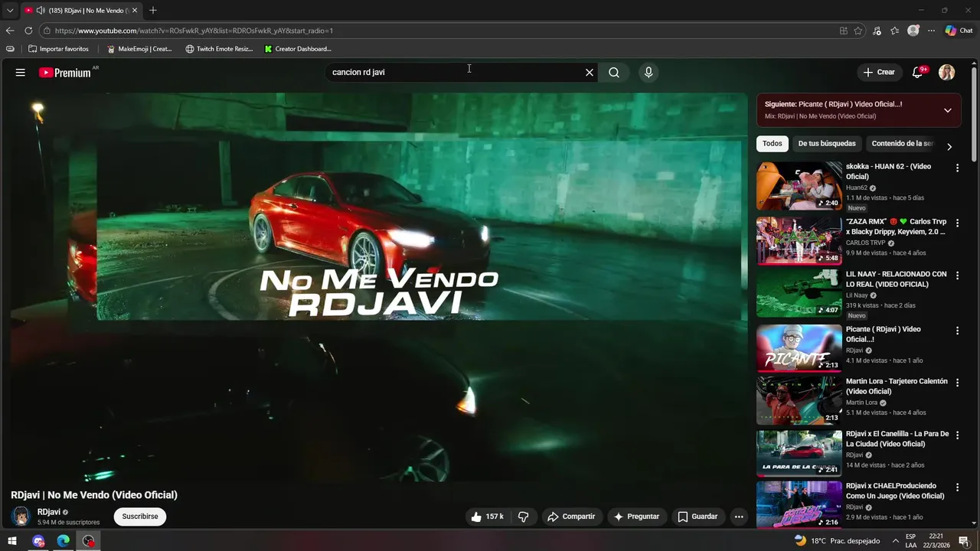Open options for ZAZA RMX video

click(957, 223)
